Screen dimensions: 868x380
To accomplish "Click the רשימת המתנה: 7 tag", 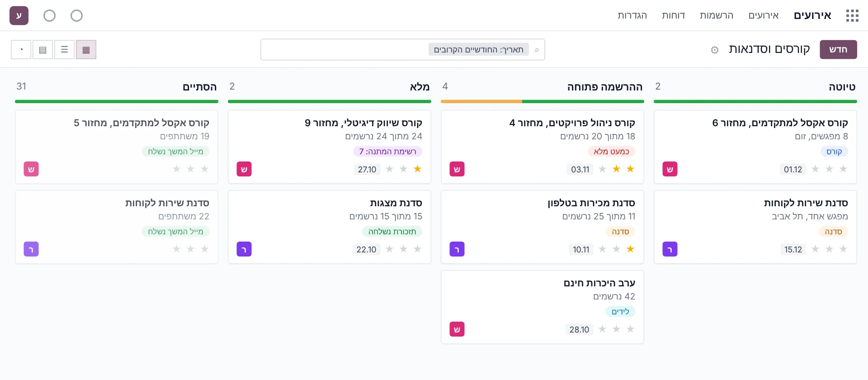I will pos(387,152).
